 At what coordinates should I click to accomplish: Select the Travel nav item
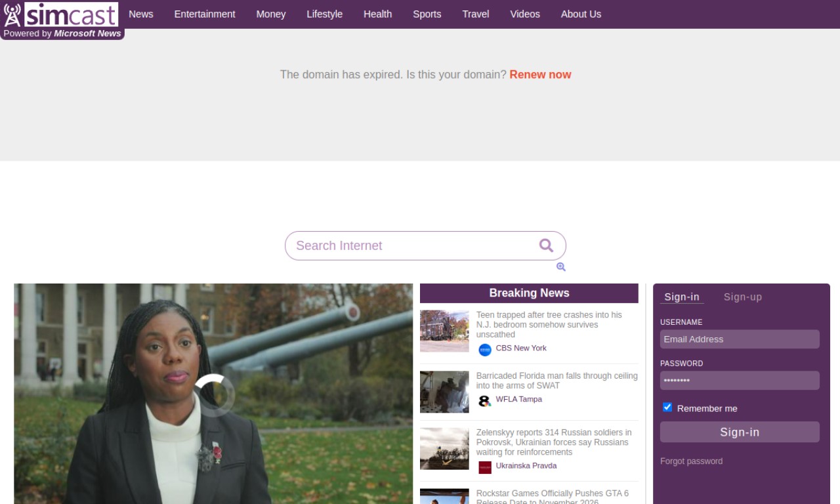pos(475,14)
